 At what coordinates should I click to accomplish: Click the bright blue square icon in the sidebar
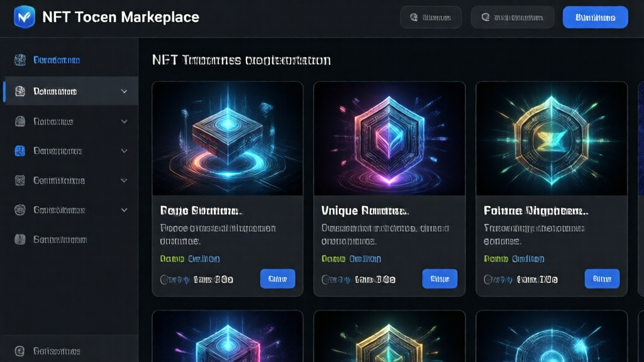20,151
